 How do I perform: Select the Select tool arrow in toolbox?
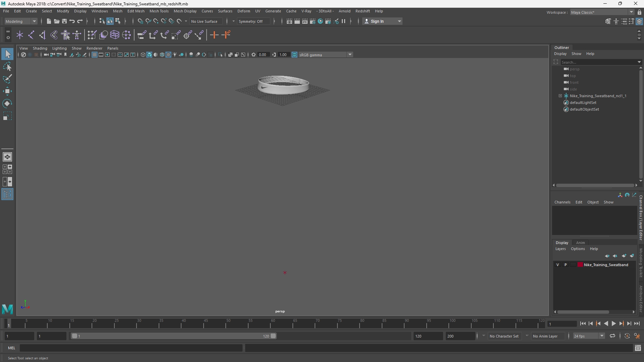tap(7, 54)
